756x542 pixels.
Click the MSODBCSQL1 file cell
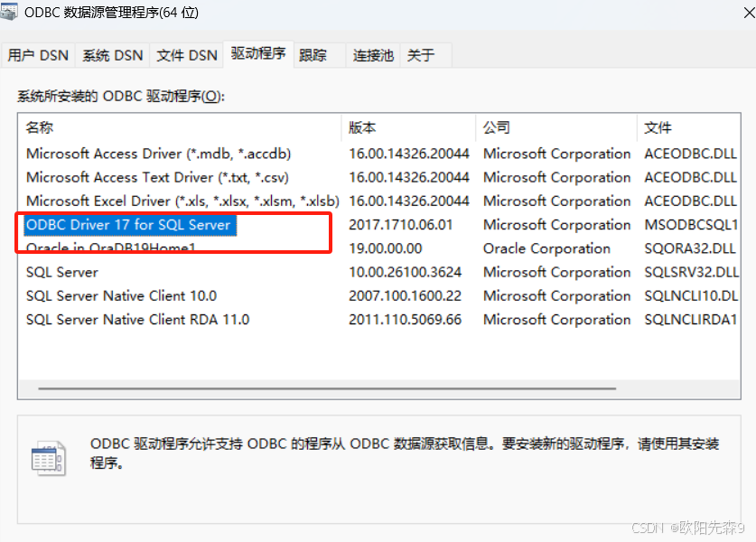pyautogui.click(x=691, y=225)
